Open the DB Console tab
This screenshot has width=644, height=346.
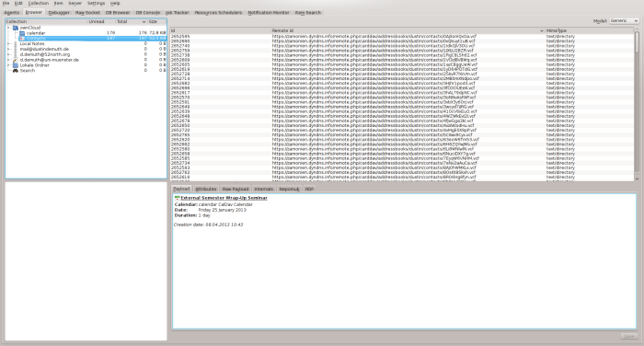[148, 13]
